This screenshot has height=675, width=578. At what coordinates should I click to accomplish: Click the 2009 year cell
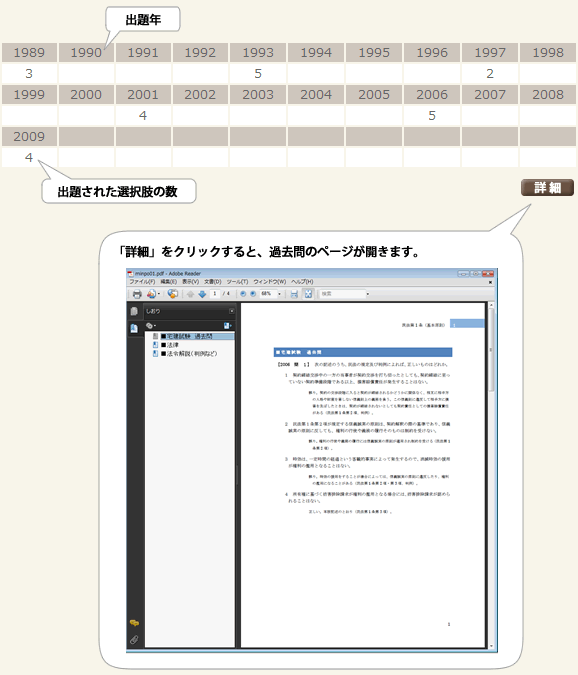(x=29, y=136)
